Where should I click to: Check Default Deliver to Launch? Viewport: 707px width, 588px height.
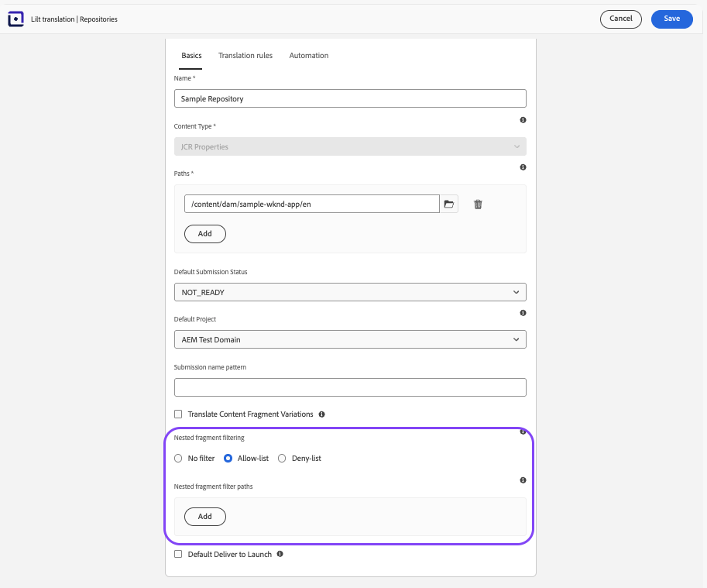click(179, 554)
